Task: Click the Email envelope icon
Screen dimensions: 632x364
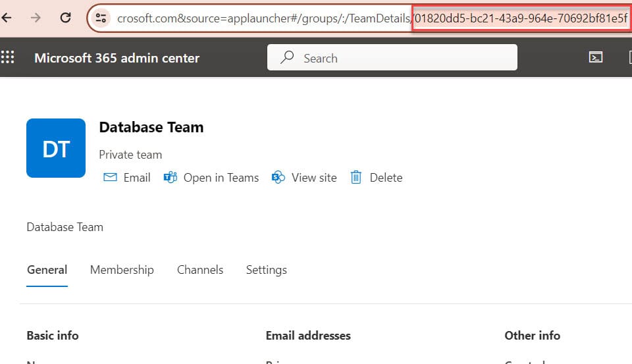Action: click(x=110, y=177)
